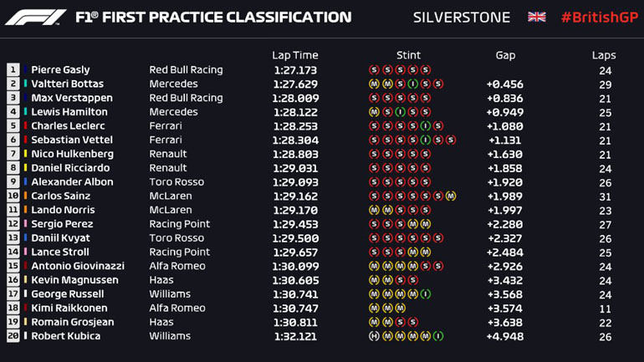Image resolution: width=644 pixels, height=362 pixels.
Task: Click the British flag icon
Action: coord(536,18)
